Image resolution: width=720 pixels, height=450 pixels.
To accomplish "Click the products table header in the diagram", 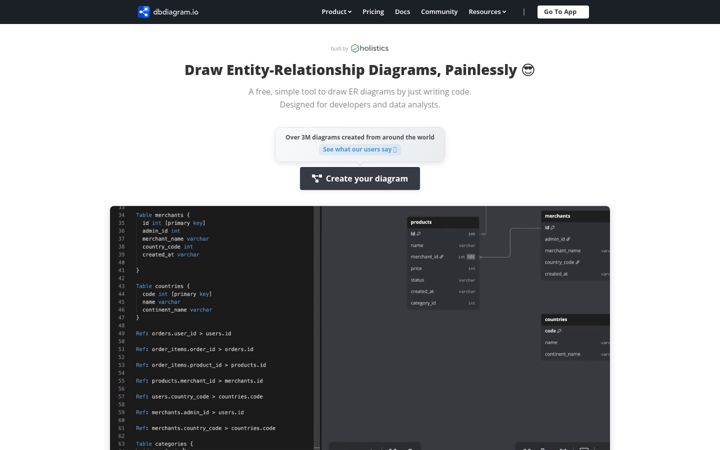I will 443,222.
